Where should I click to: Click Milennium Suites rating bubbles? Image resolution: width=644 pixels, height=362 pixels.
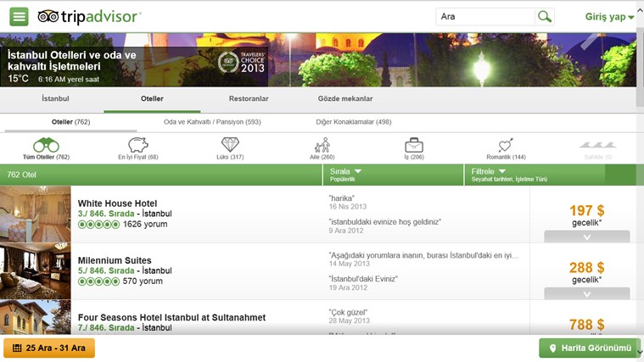(x=98, y=281)
